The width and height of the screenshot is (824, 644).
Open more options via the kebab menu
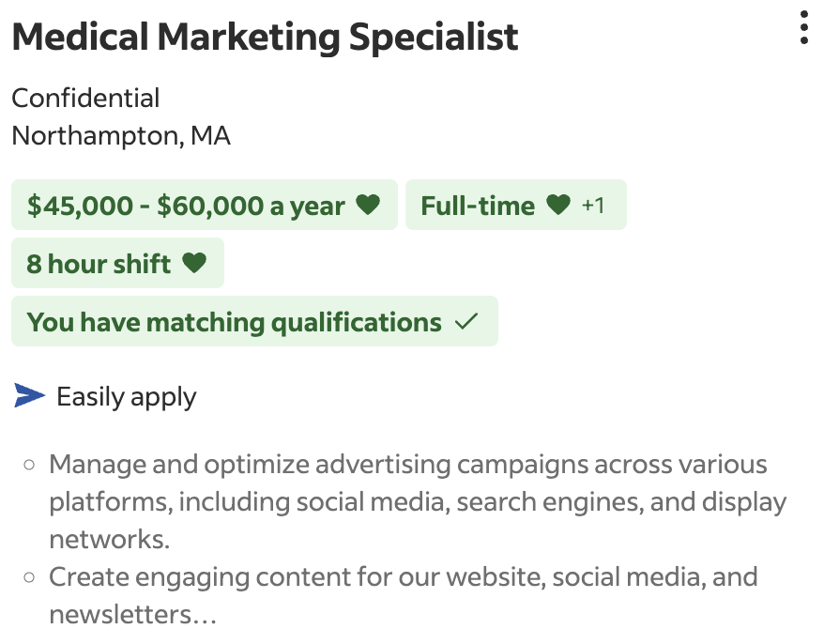[x=802, y=29]
